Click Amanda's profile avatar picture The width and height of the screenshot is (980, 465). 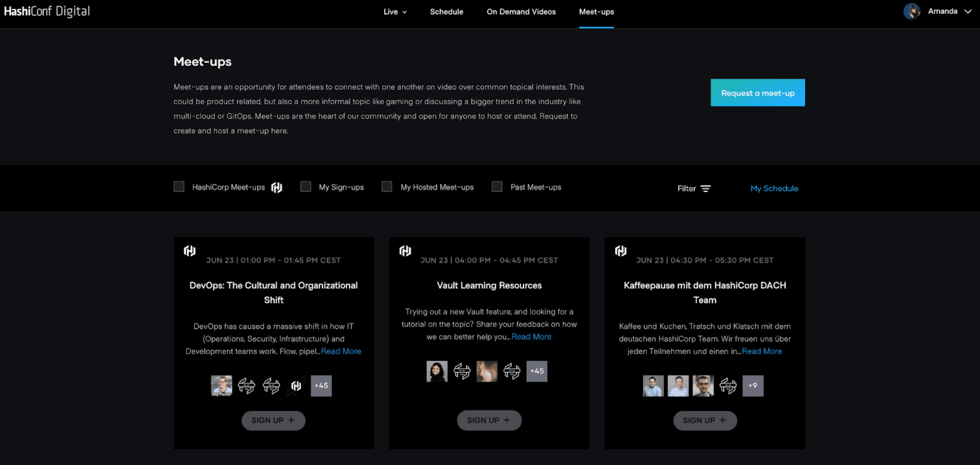(x=911, y=11)
